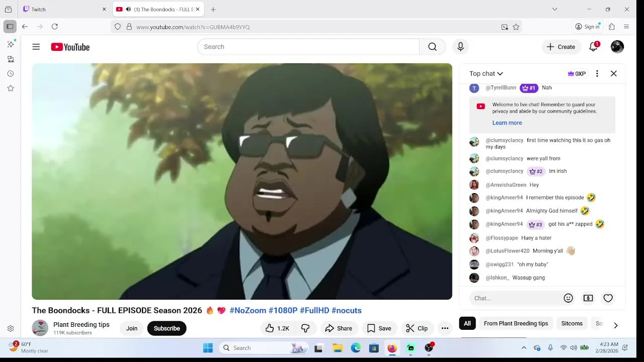Viewport: 644px width, 362px height.
Task: Open the Plant Breeding tips channel name
Action: point(82,325)
